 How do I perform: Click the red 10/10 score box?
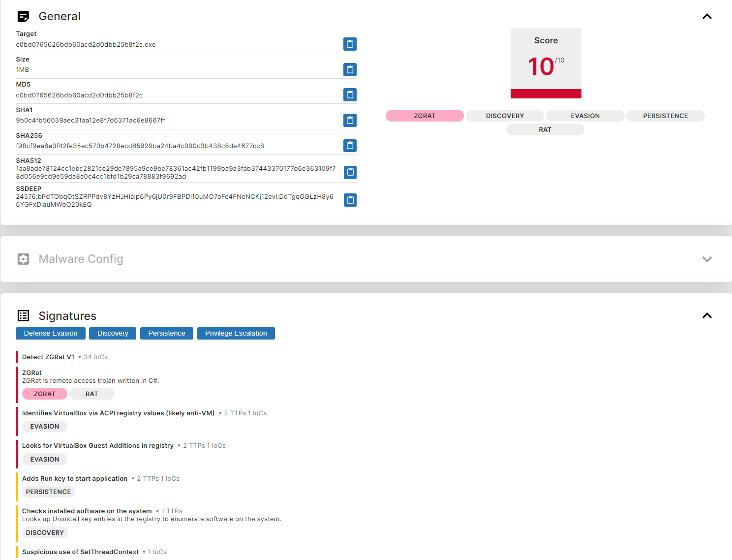546,63
